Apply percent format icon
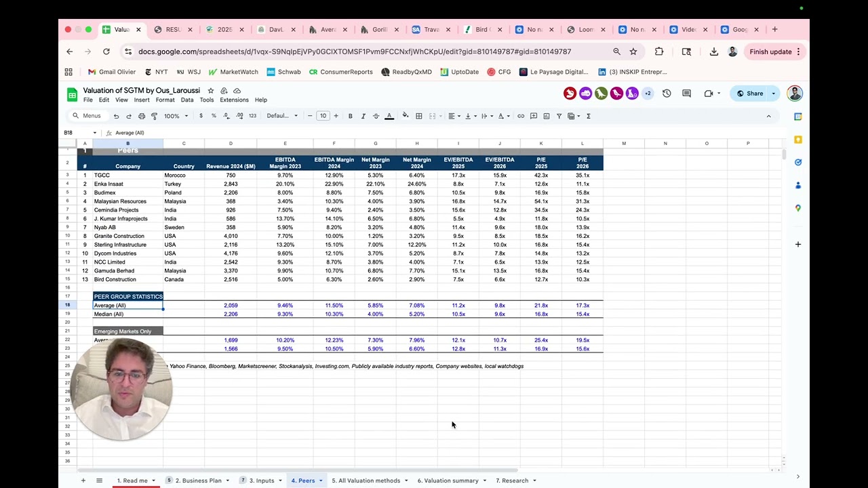The height and width of the screenshot is (488, 868). tap(214, 116)
